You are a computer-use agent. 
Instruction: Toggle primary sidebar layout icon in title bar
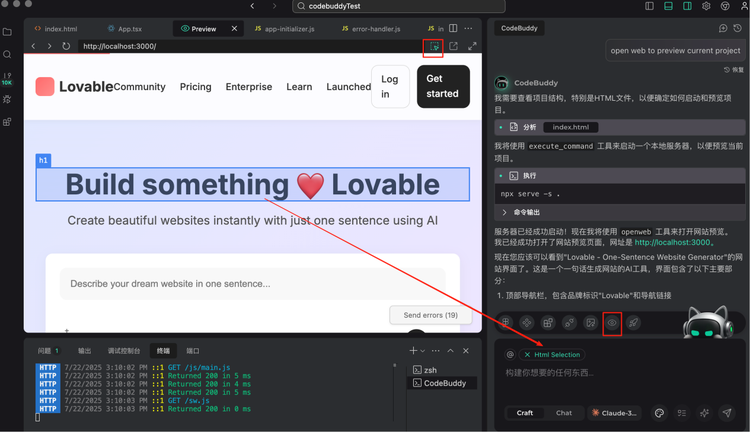[649, 6]
